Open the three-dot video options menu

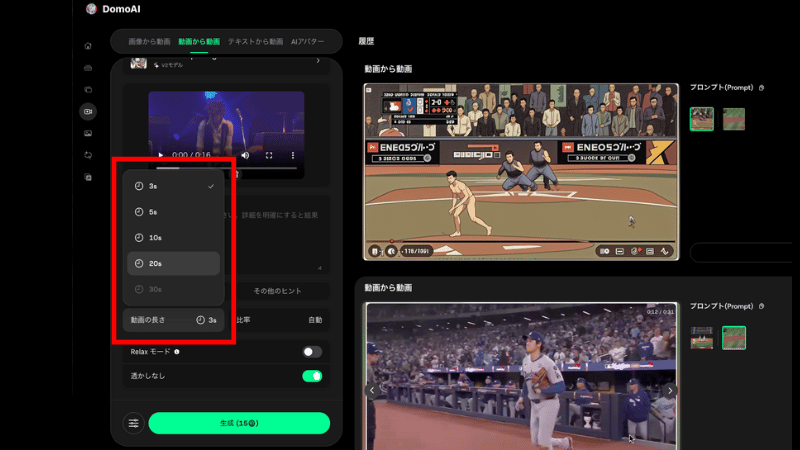(x=292, y=155)
